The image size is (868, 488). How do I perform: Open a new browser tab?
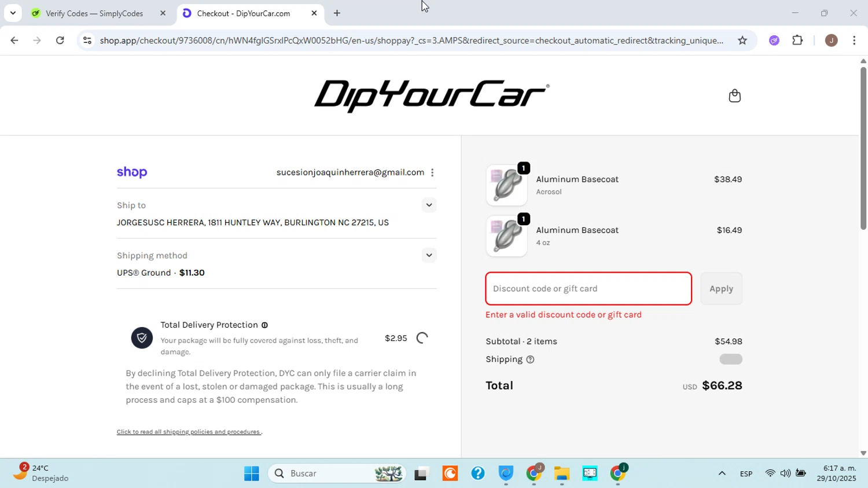[337, 13]
